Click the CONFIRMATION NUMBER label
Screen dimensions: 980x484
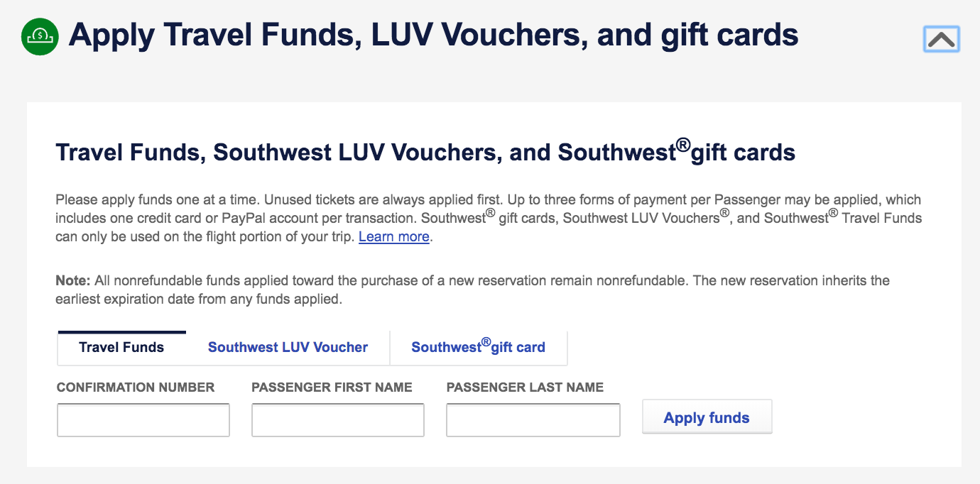tap(136, 387)
